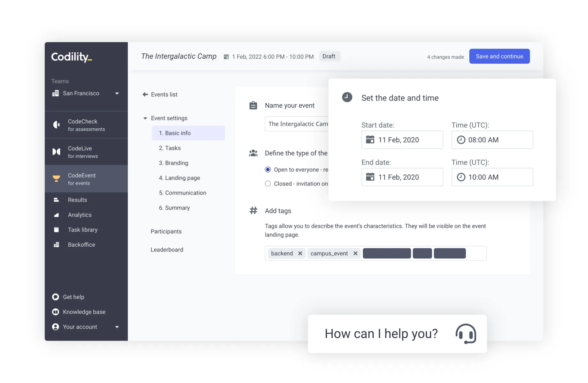Open the 2. Tasks step
Viewport: 588px width, 383px height.
[170, 148]
